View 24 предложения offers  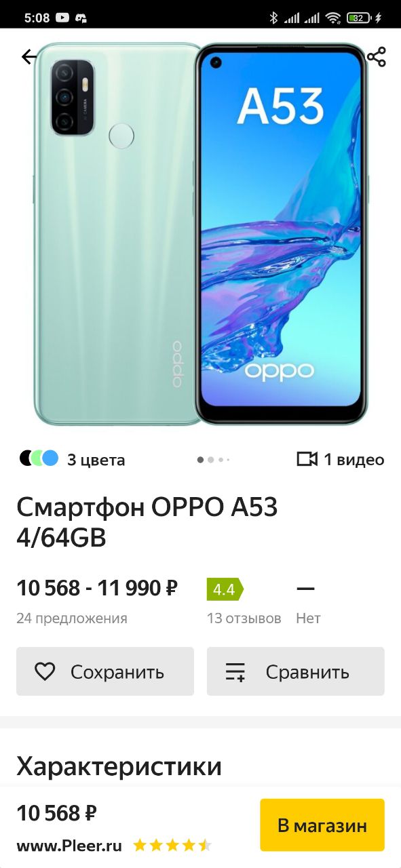[x=72, y=618]
